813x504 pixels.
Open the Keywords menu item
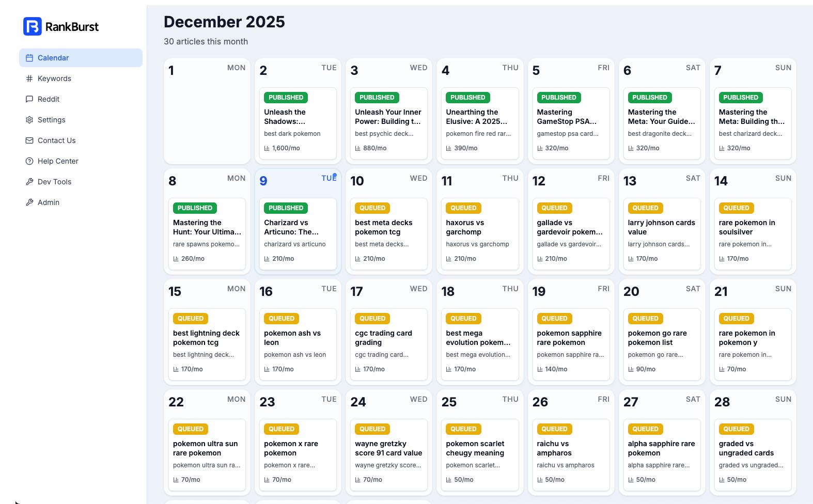(x=54, y=78)
